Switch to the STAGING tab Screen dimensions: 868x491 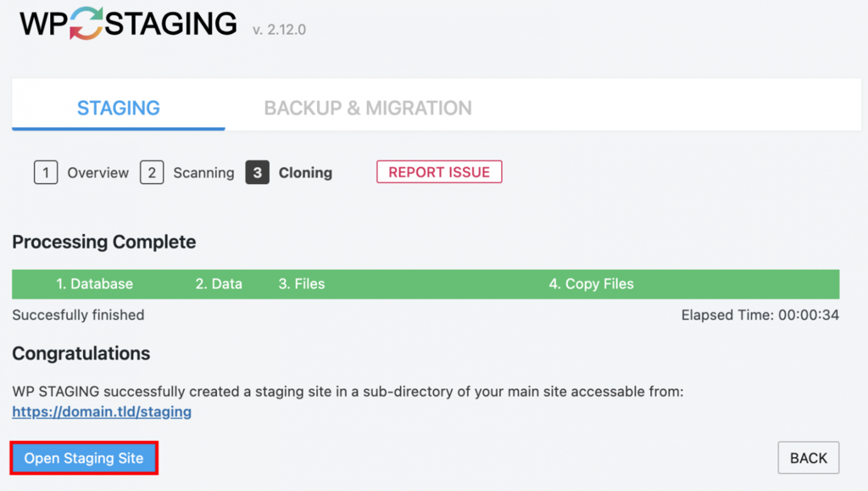(x=118, y=108)
